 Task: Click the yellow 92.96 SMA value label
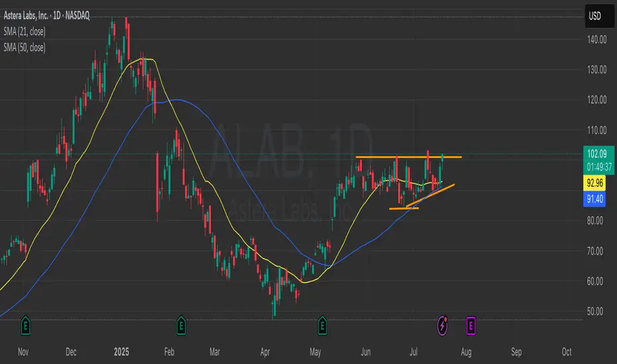(594, 183)
